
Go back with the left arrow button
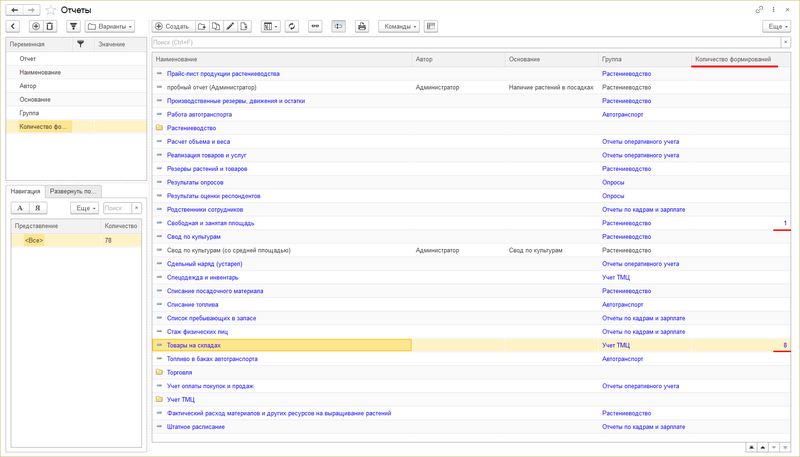point(15,10)
